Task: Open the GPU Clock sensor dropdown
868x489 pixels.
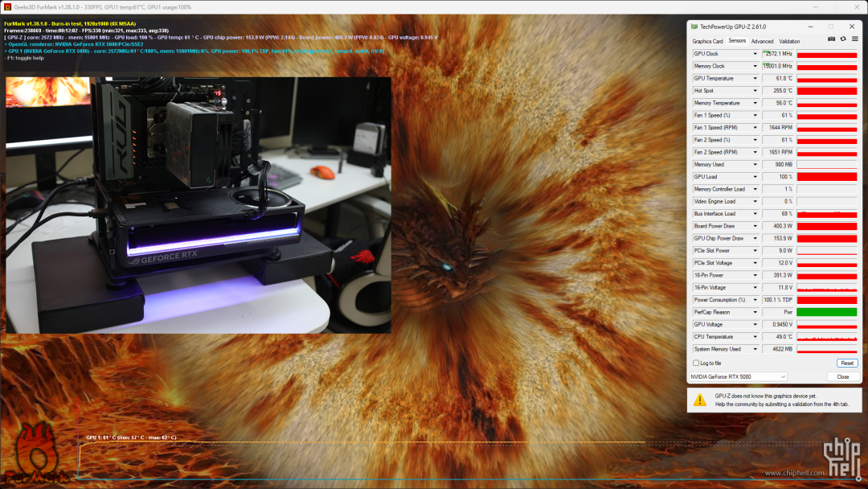Action: click(x=755, y=54)
